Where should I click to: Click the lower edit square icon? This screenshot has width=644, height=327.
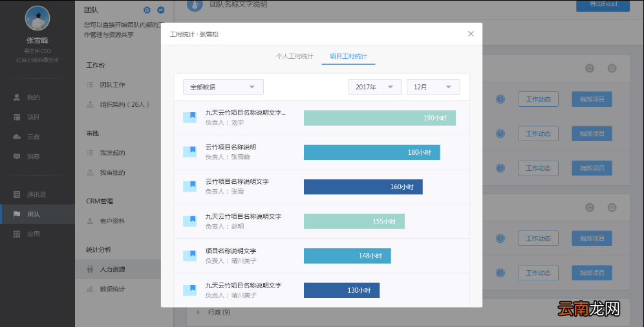(x=612, y=208)
